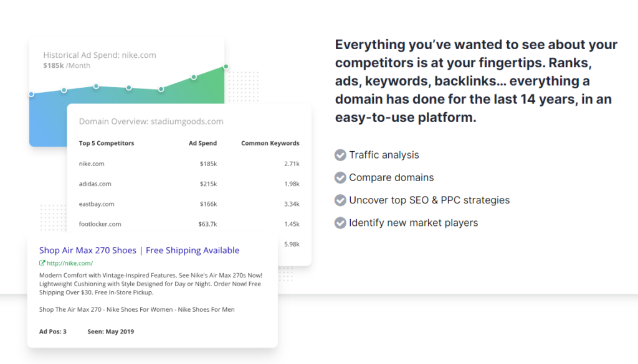Click the last data point on ad spend chart
The image size is (638, 364).
coord(226,67)
